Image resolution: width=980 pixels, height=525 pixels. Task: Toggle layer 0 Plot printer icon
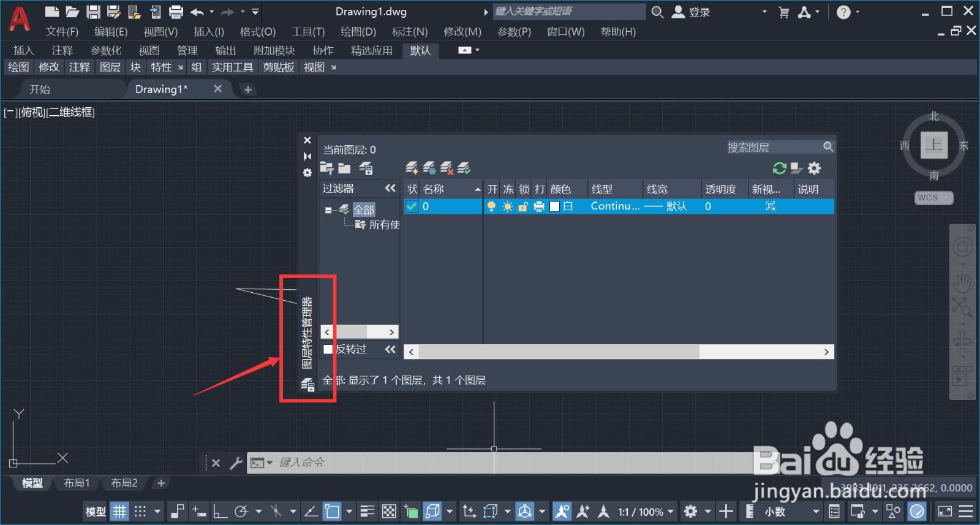[539, 206]
